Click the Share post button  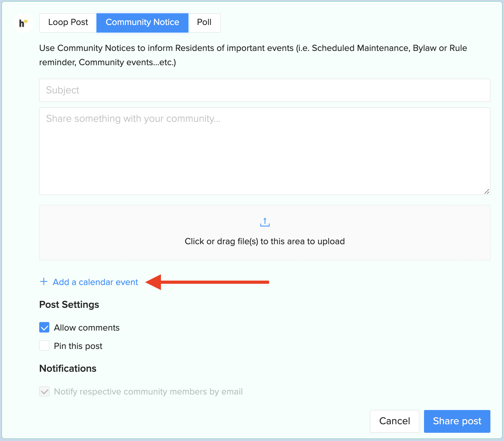tap(457, 421)
